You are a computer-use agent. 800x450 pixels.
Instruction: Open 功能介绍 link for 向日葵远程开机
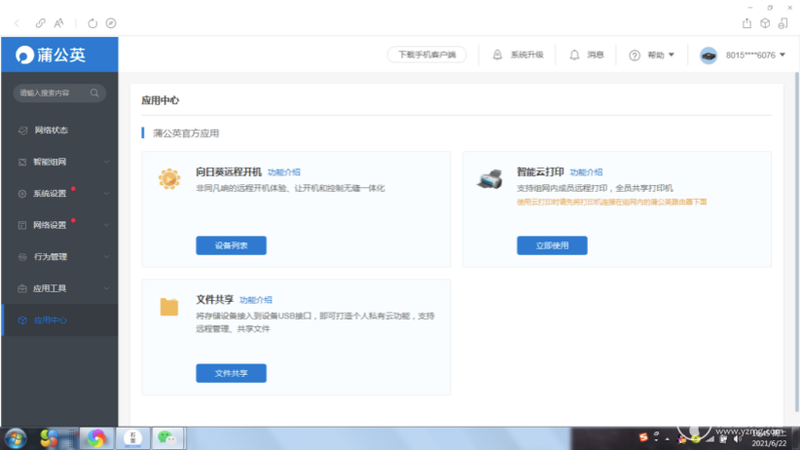284,172
